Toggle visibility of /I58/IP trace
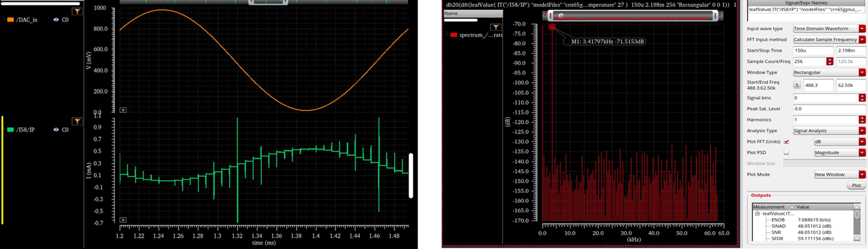The image size is (868, 249). tap(56, 130)
